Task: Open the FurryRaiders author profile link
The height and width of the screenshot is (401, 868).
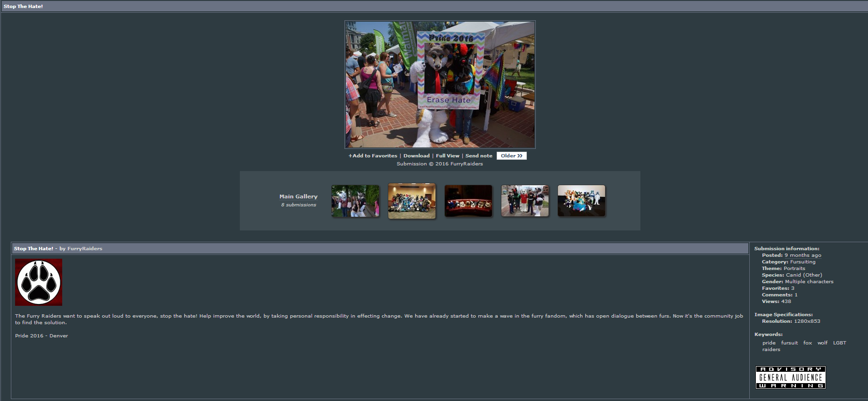Action: [x=85, y=249]
